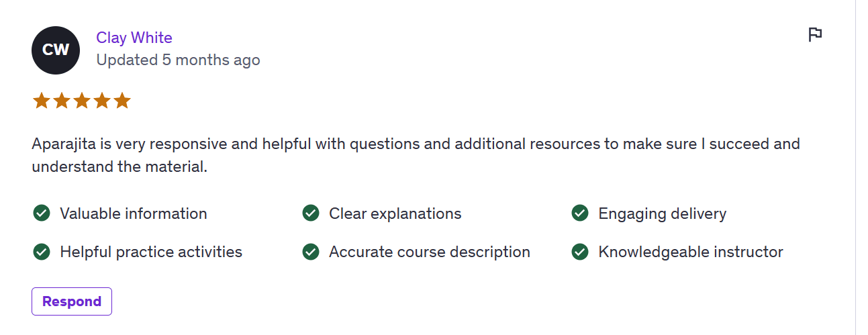Click the checkmark beside Helpful practice activities
This screenshot has height=335, width=868.
point(42,252)
